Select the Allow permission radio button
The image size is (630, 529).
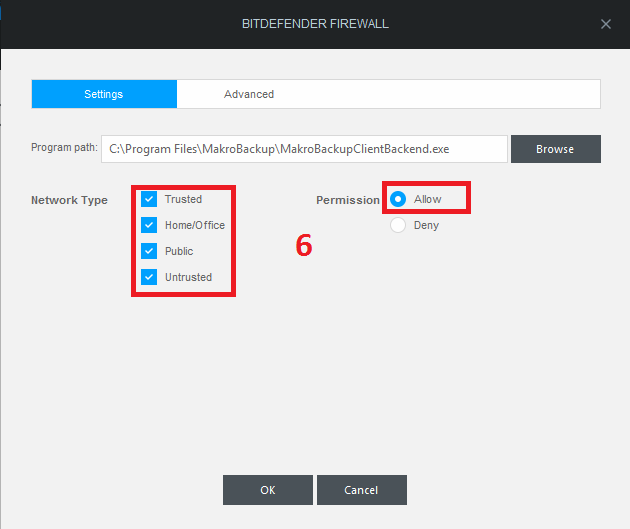[x=398, y=199]
